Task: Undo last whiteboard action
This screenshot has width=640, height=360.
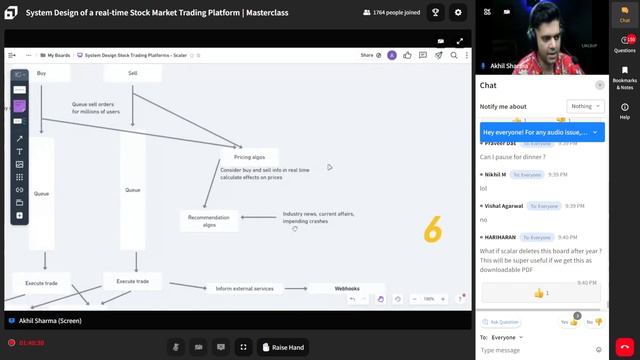Action: pos(352,299)
